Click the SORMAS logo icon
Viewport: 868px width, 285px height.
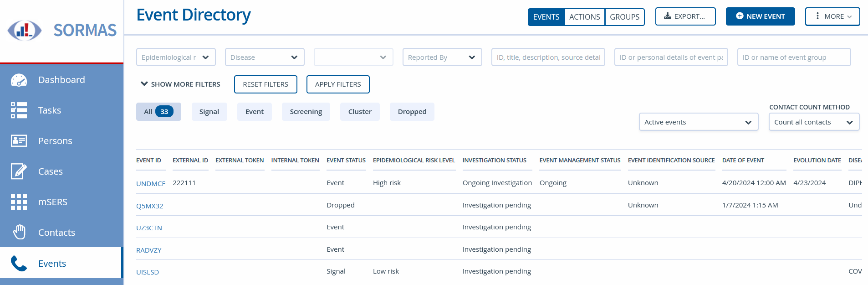pyautogui.click(x=25, y=31)
